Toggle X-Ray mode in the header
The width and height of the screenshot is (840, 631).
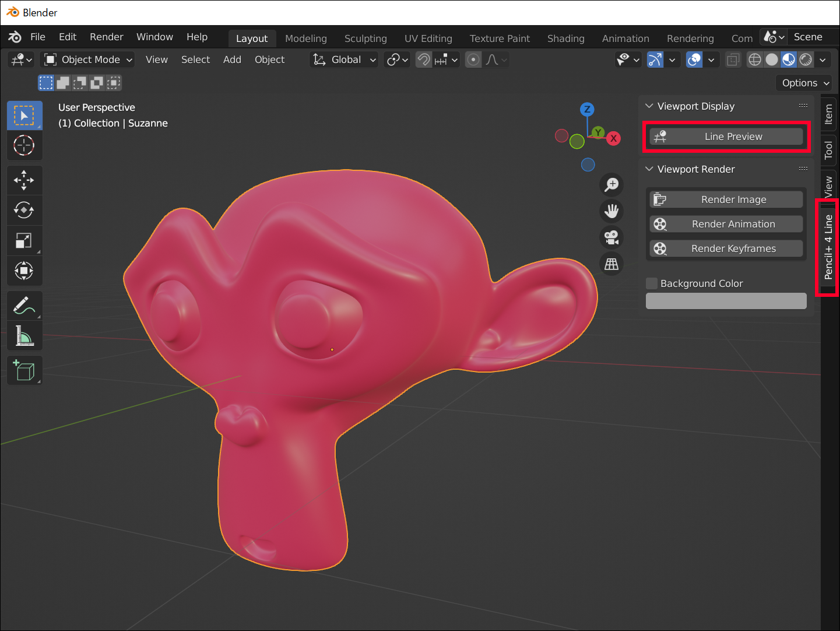click(733, 59)
